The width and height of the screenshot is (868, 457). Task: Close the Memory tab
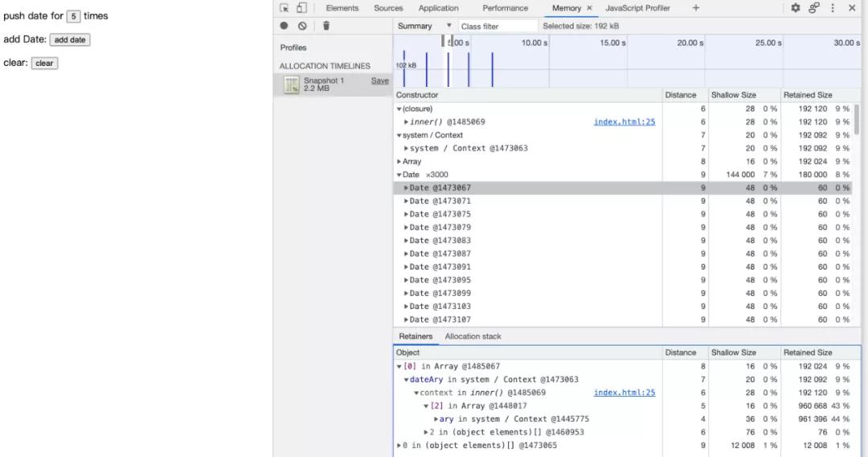(590, 8)
